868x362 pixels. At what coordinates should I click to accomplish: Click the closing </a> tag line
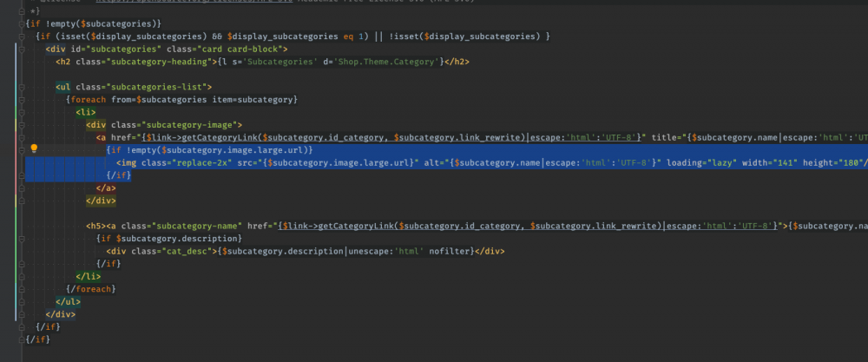pyautogui.click(x=106, y=188)
